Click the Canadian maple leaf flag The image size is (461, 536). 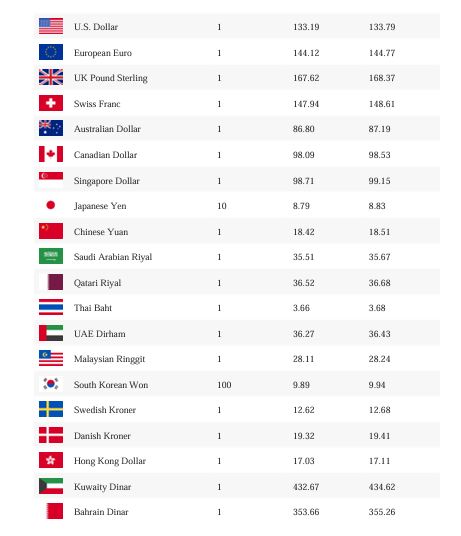(x=51, y=154)
